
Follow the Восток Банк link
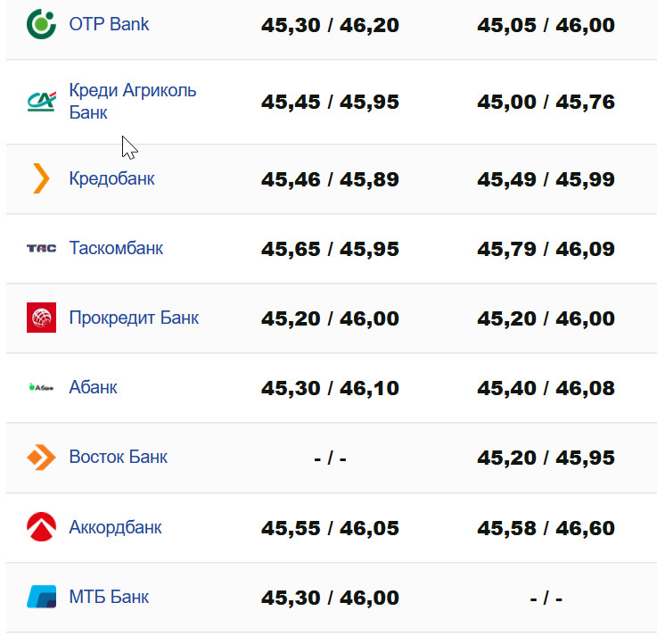pyautogui.click(x=118, y=457)
